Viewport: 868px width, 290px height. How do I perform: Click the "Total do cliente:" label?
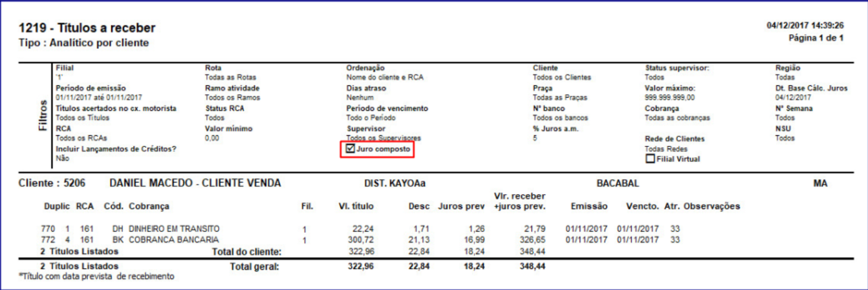point(247,252)
